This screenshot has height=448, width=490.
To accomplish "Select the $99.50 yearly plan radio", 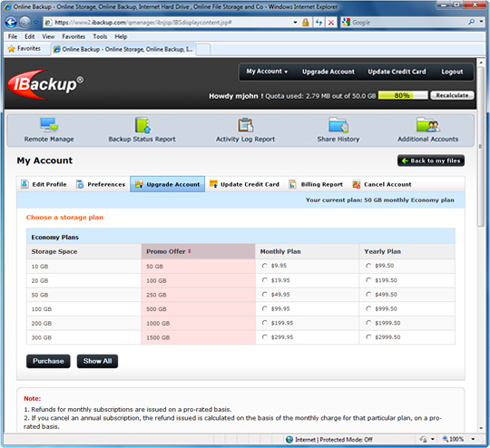I will point(368,266).
